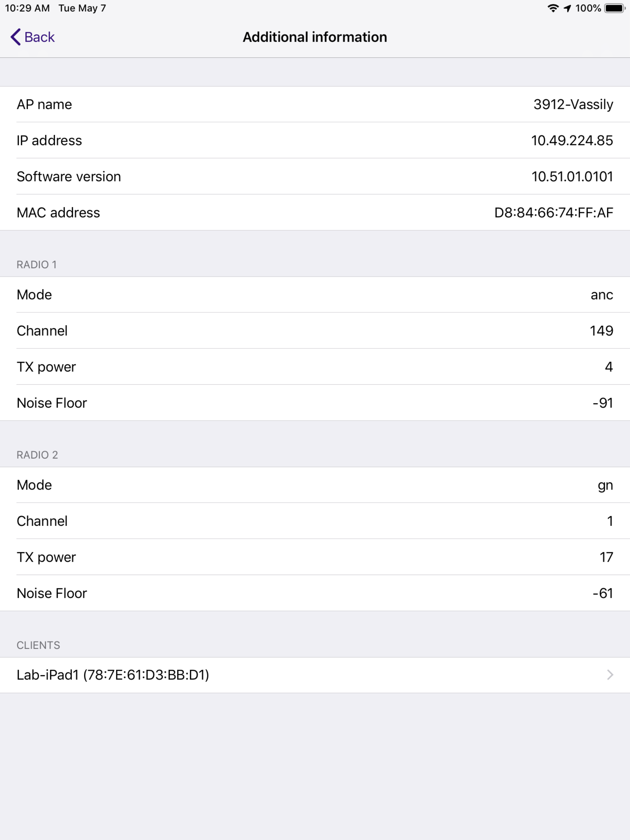Tap Radio 2 Noise Floor value -61
Screen dimensions: 630x840
tap(603, 593)
